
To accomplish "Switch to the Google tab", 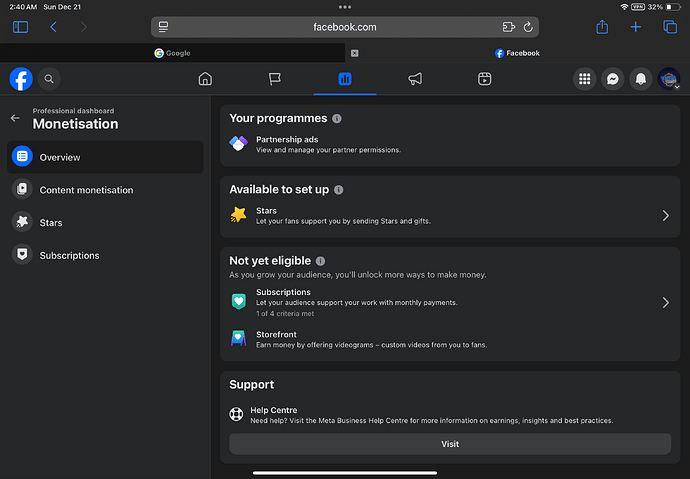I will click(x=172, y=53).
